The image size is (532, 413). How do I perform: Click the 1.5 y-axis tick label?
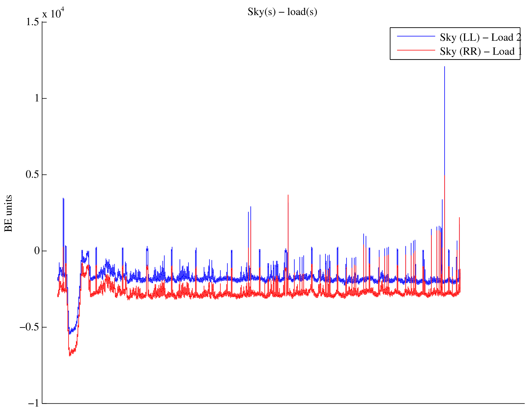pyautogui.click(x=32, y=22)
